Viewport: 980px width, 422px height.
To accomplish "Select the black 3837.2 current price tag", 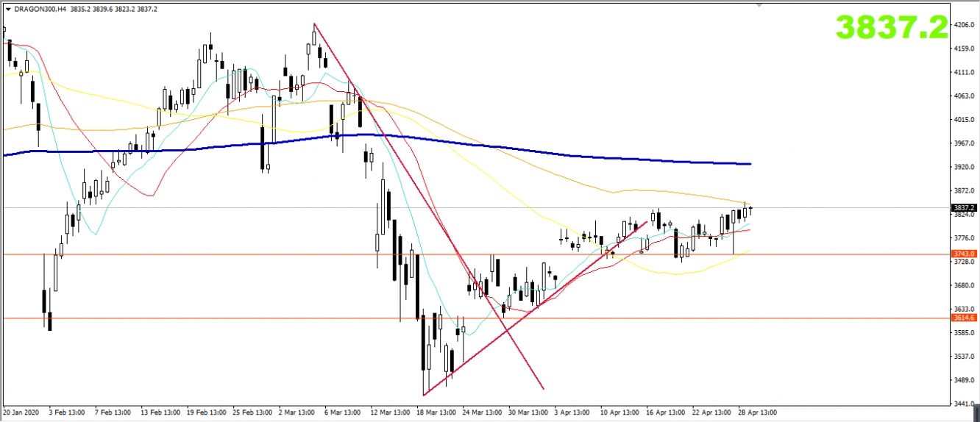I will (x=963, y=208).
